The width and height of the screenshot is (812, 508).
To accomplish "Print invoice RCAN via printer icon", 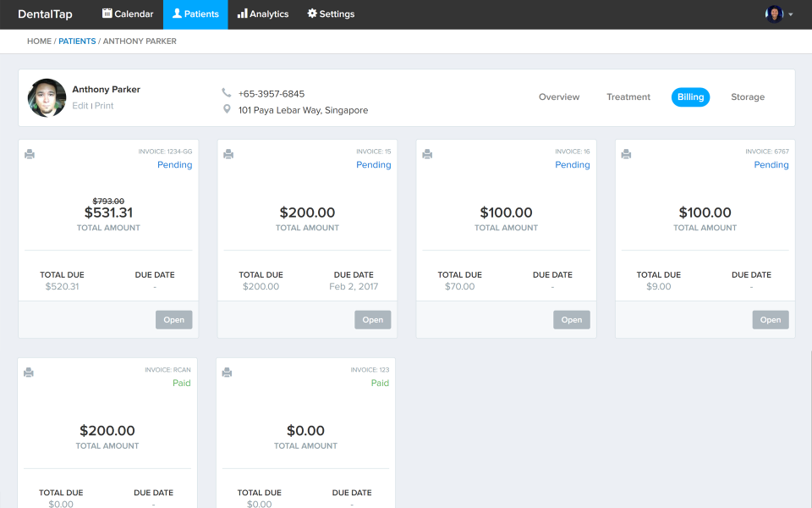I will click(x=29, y=373).
